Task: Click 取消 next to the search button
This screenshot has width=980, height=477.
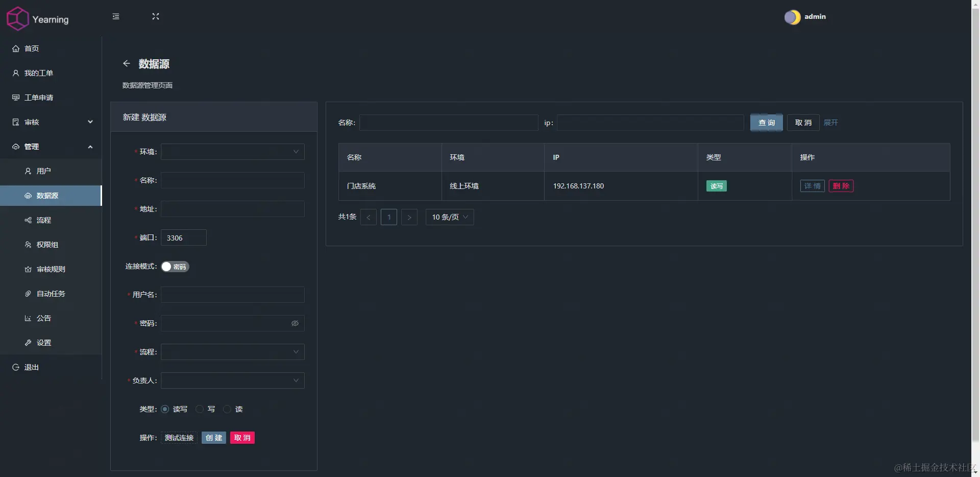Action: coord(803,123)
